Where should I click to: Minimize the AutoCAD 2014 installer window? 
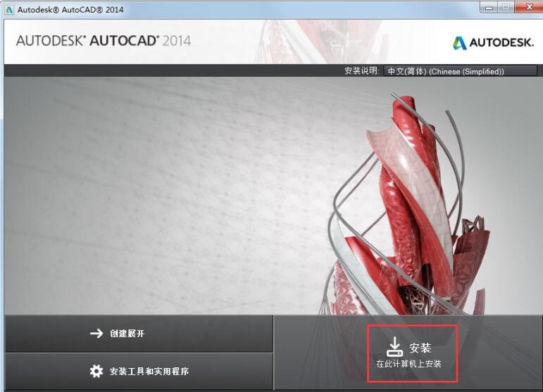tap(489, 7)
